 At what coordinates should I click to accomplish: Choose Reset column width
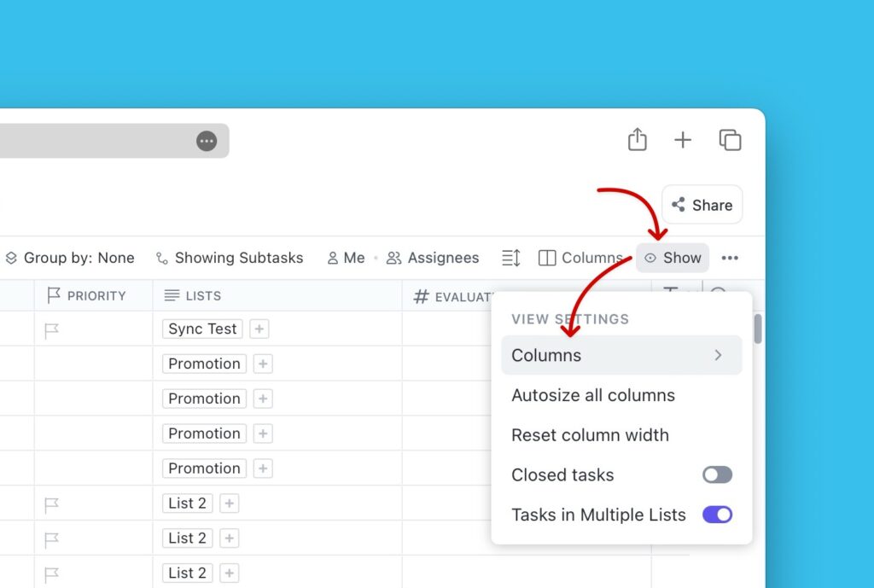(x=590, y=435)
